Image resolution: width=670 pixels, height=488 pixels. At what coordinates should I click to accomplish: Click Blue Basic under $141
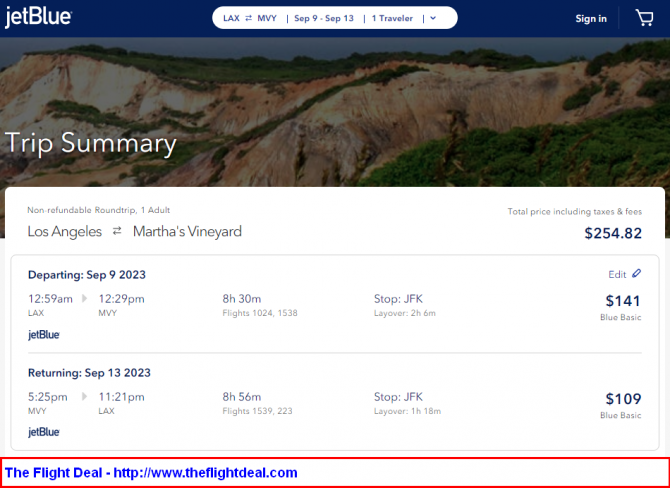(620, 317)
